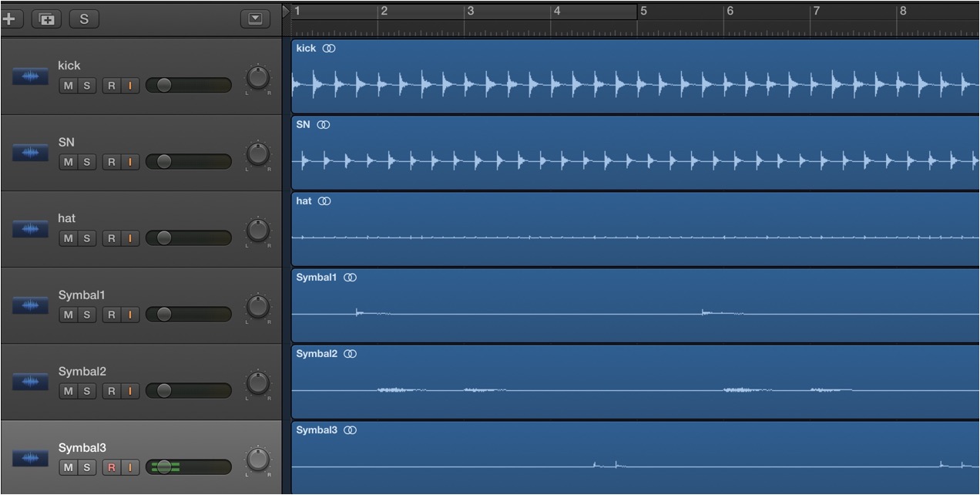Toggle input monitoring on hat track
980x495 pixels.
[x=130, y=238]
